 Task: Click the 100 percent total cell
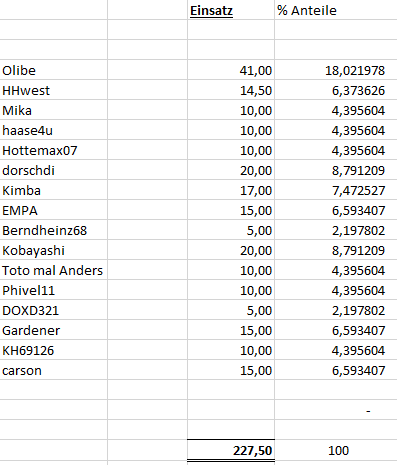(336, 450)
